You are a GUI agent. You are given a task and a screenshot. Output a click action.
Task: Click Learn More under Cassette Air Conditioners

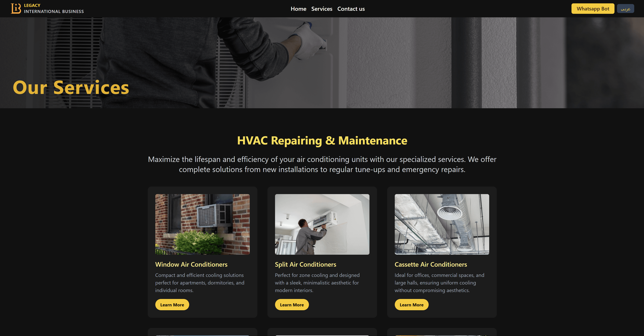click(411, 305)
